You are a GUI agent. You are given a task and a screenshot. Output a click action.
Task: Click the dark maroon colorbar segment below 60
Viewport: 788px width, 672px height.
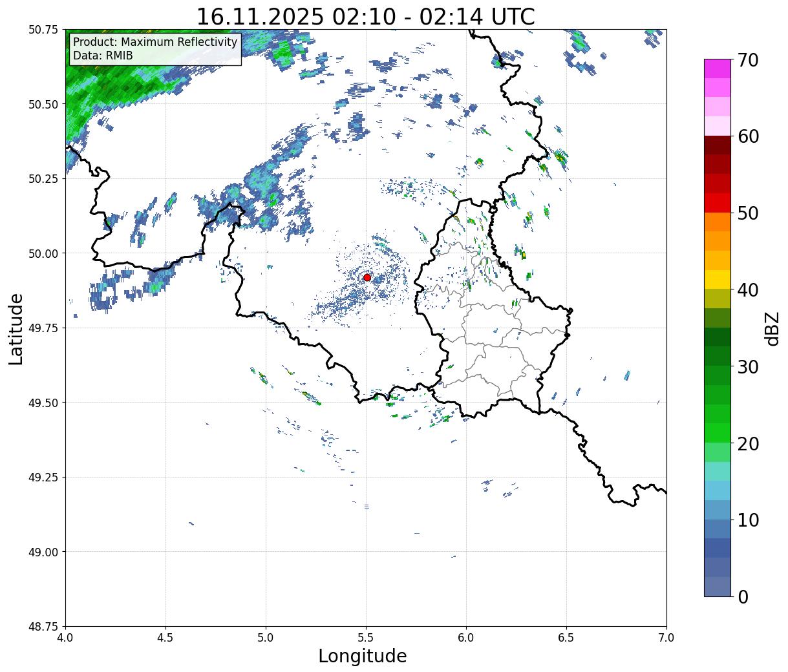718,145
